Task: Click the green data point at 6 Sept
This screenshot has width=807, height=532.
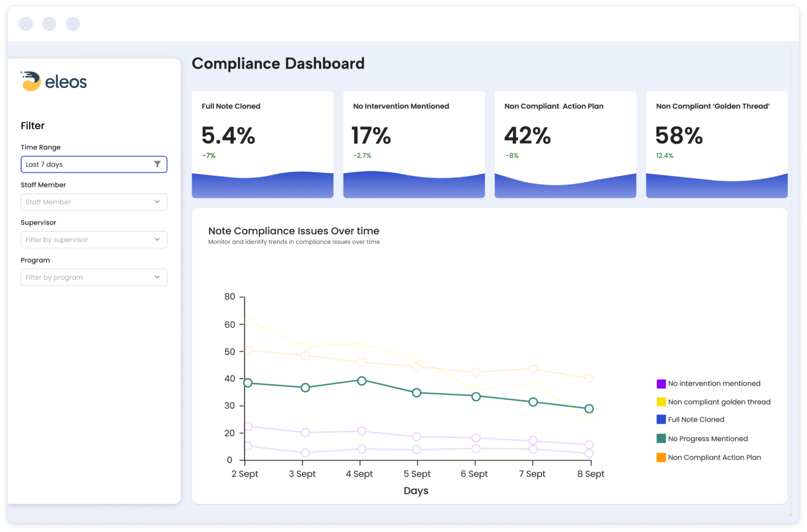Action: point(476,396)
